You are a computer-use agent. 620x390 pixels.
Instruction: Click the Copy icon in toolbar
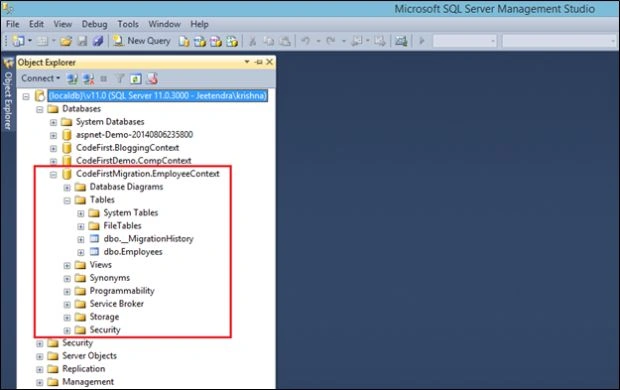pos(269,41)
